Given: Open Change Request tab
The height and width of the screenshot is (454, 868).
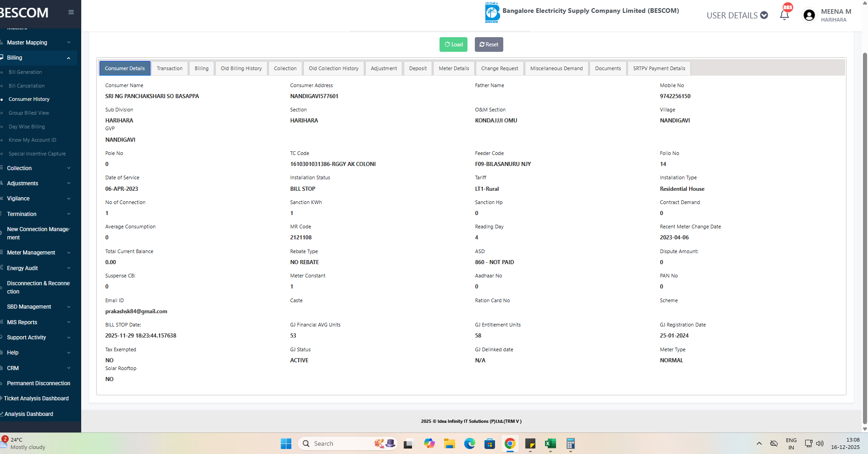Looking at the screenshot, I should [x=500, y=68].
